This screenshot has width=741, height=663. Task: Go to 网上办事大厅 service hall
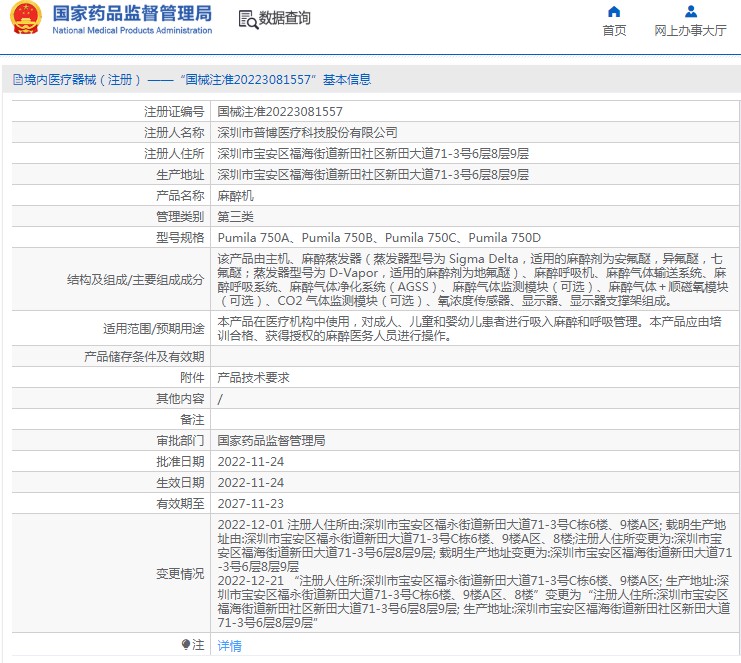[690, 31]
